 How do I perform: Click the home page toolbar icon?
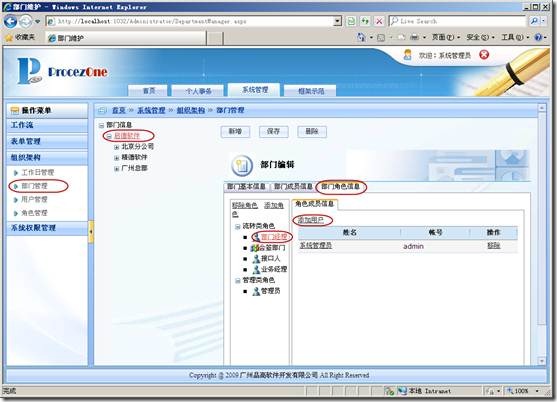click(x=361, y=37)
